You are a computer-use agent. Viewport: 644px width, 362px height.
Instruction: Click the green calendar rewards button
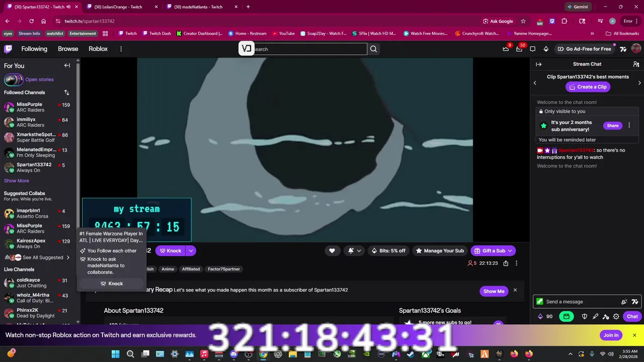[x=567, y=316]
